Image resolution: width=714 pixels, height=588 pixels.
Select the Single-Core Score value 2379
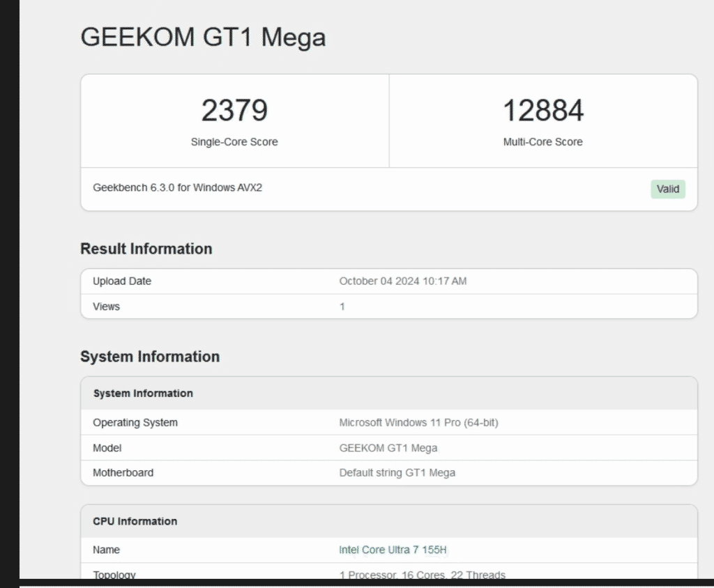pos(234,110)
